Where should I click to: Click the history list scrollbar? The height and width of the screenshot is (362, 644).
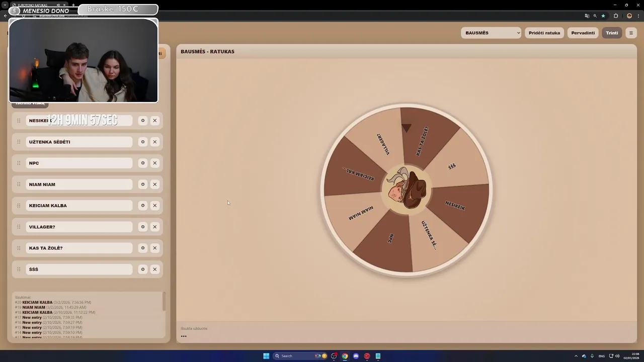point(164,302)
